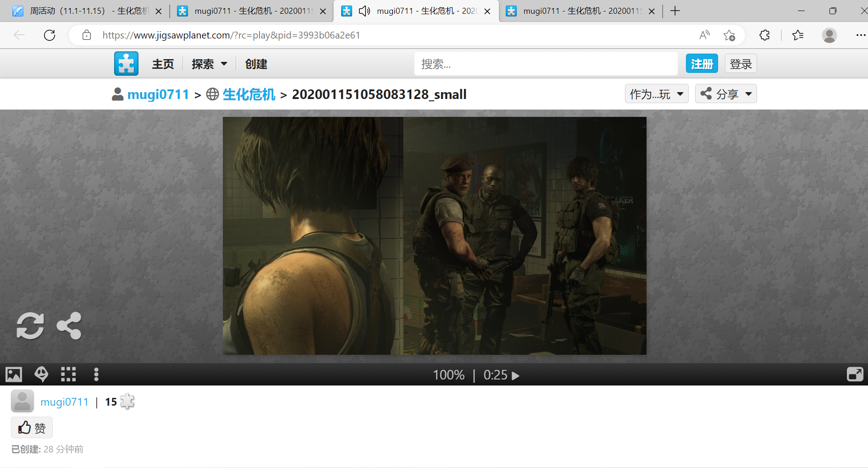Click the browser back arrow
The height and width of the screenshot is (468, 868).
(19, 35)
